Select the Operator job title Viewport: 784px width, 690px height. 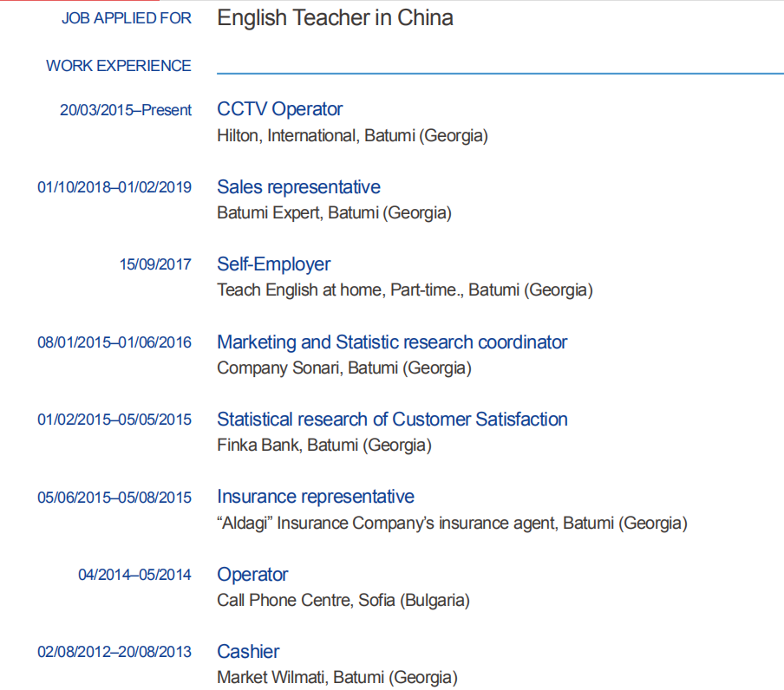(252, 575)
